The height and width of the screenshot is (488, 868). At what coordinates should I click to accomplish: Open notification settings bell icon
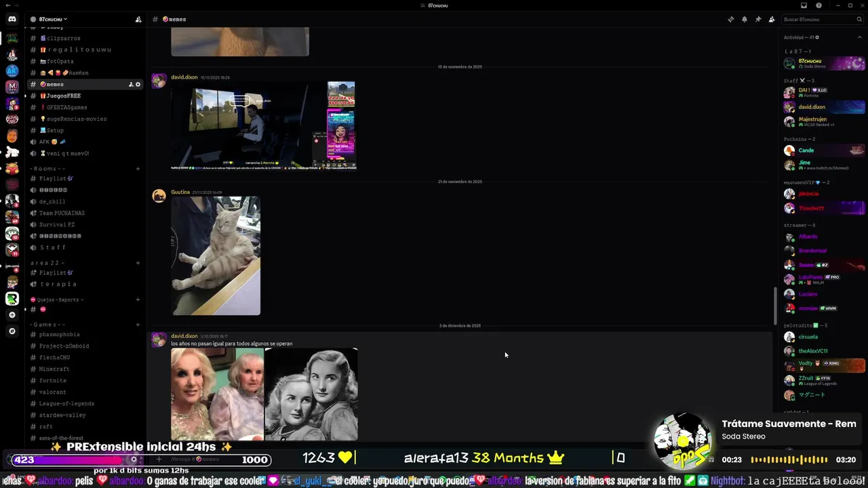point(745,19)
